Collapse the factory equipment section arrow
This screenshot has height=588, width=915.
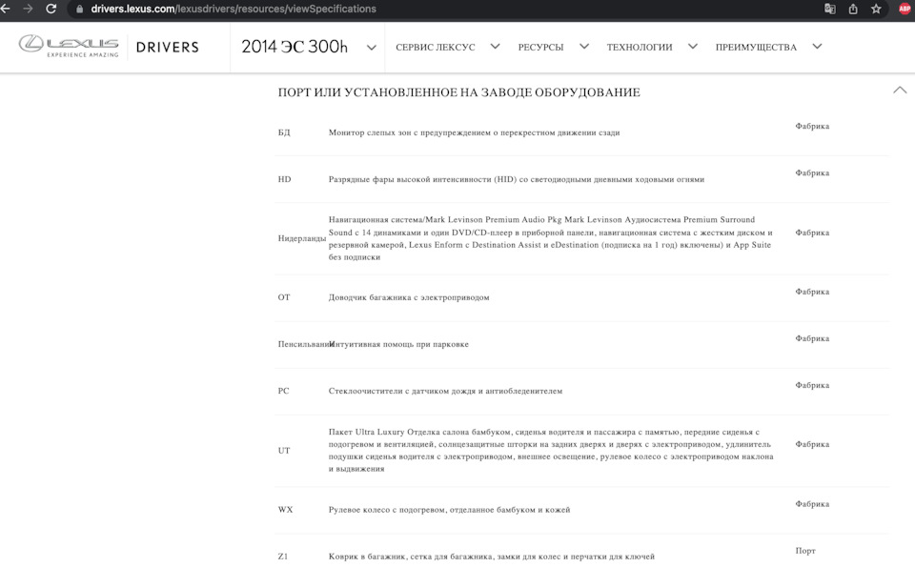[x=900, y=90]
